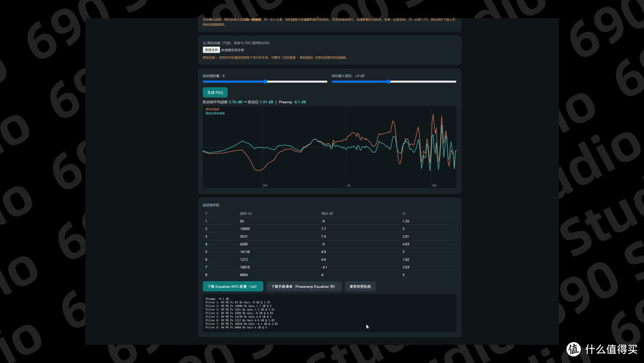The height and width of the screenshot is (363, 644).
Task: Click the Equalizer APO config text output box
Action: pos(329,313)
